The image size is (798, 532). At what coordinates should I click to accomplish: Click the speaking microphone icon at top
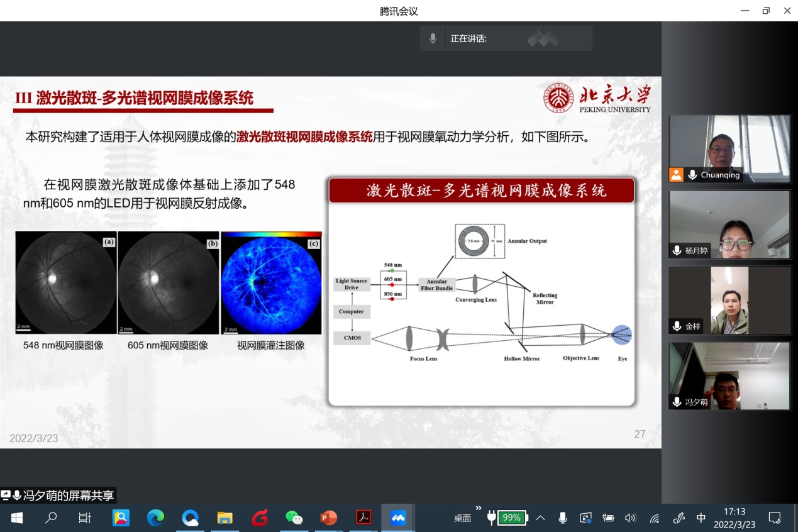click(x=433, y=38)
